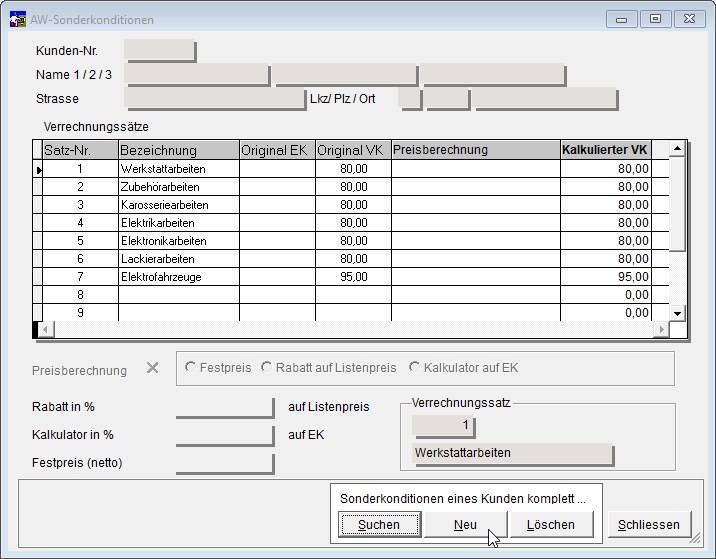Select the Werkstattarbeiten cell in the table
The width and height of the screenshot is (716, 559).
[179, 169]
